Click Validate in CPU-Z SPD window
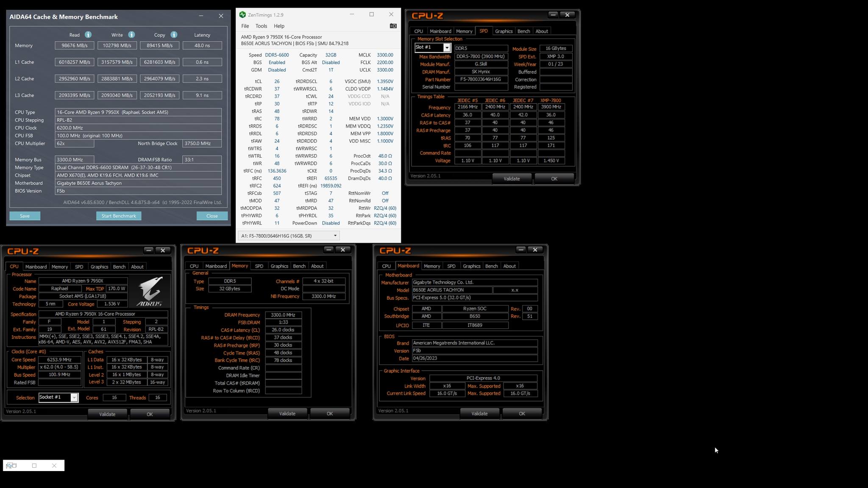 (512, 179)
